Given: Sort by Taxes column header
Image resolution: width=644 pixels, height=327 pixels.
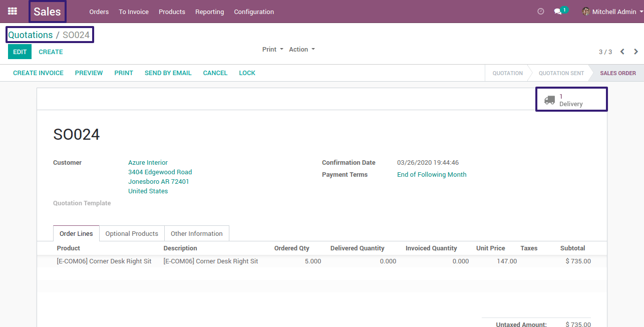Looking at the screenshot, I should coord(529,248).
